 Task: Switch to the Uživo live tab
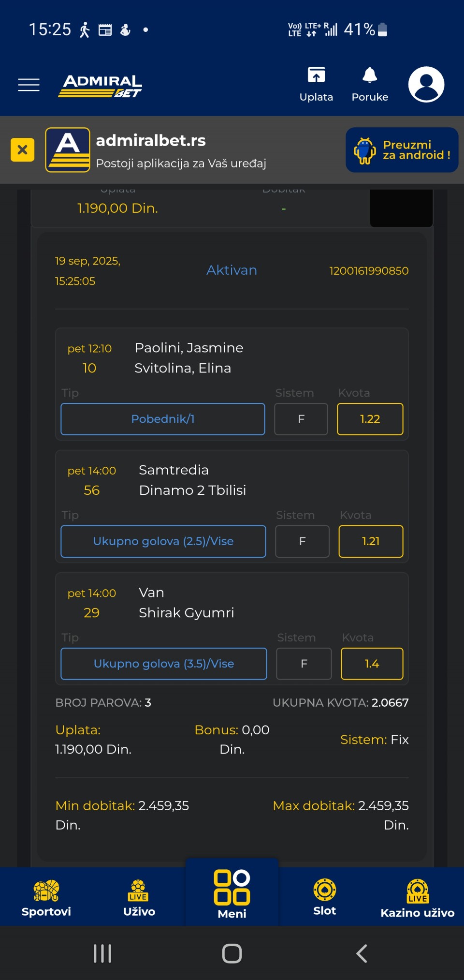point(139,897)
